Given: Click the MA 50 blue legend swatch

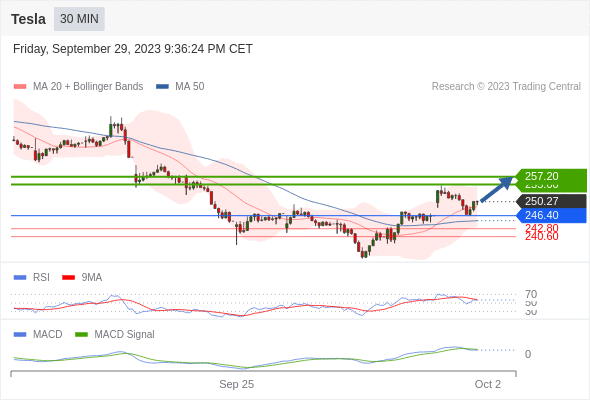Looking at the screenshot, I should pos(162,87).
